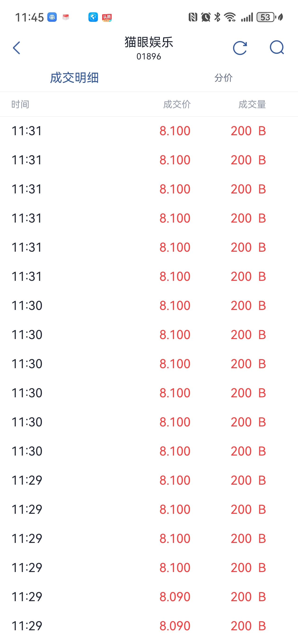Tap the first 8.090 price value

[175, 597]
